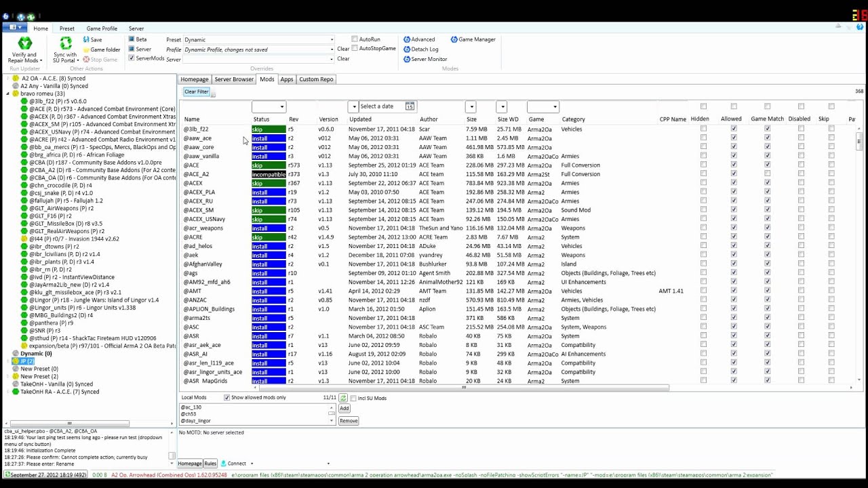Select A2 OA - A.C.E. (8) Synced preset
Viewport: 868px width, 488px height.
[53, 79]
